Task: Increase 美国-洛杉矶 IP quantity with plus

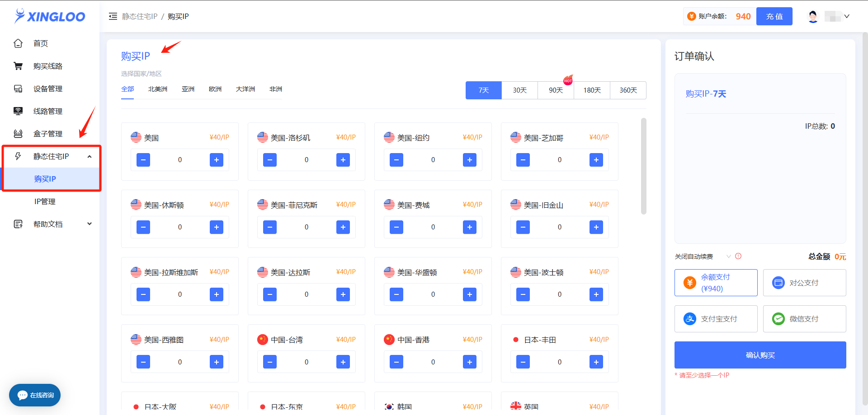Action: tap(343, 160)
